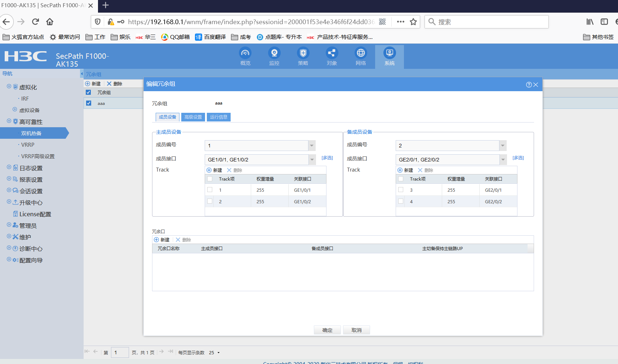
Task: Select VRRP in the navigation tree
Action: click(28, 145)
